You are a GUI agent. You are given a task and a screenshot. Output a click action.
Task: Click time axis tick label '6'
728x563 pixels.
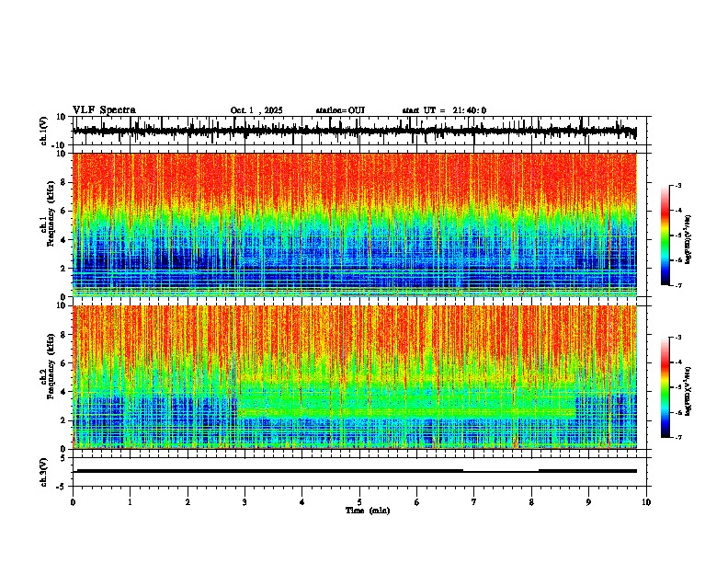[417, 502]
